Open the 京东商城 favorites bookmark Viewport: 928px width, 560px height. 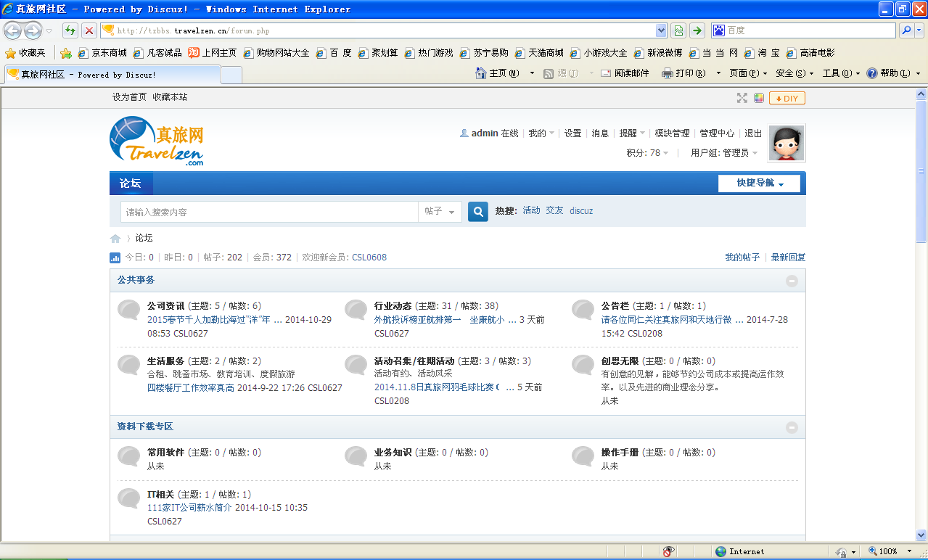(102, 53)
